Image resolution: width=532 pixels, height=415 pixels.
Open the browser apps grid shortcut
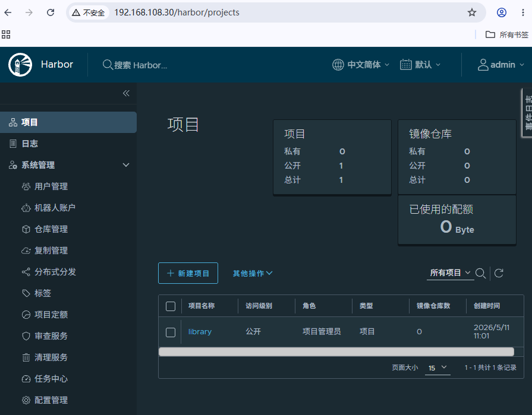click(x=6, y=34)
